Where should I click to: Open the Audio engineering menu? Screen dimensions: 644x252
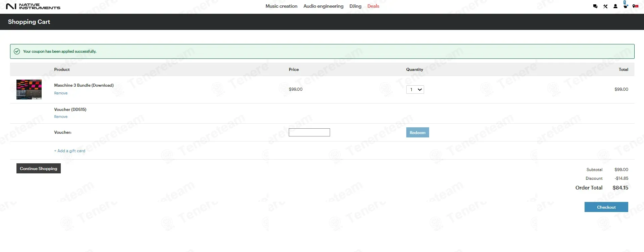(x=323, y=6)
